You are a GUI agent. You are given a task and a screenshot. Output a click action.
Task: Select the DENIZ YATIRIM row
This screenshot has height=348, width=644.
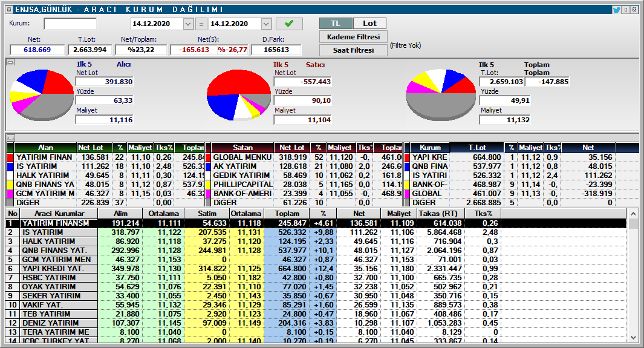click(x=316, y=323)
